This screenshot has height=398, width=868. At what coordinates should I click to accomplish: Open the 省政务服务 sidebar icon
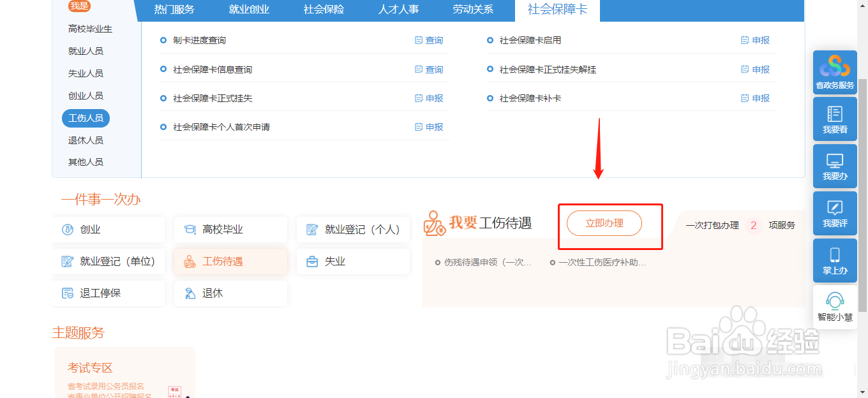click(x=834, y=71)
